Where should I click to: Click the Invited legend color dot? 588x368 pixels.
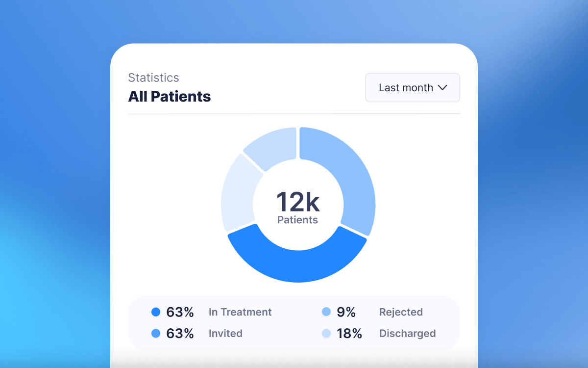156,334
